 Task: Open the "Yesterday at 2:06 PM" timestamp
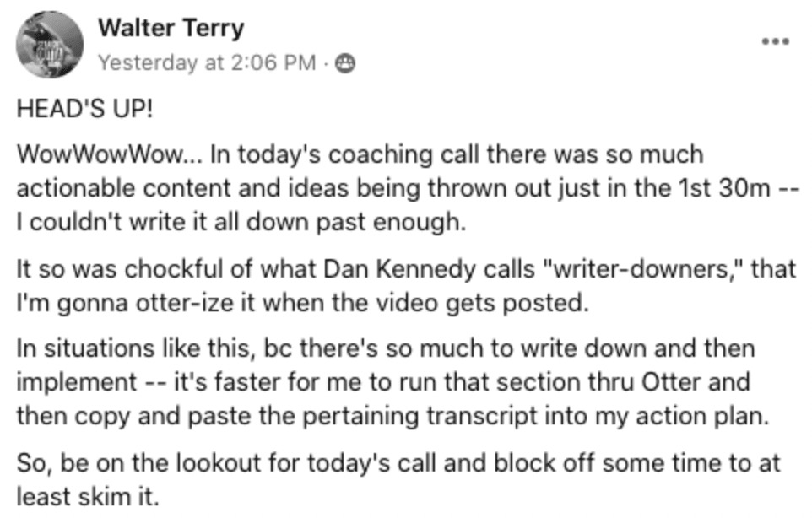click(208, 62)
